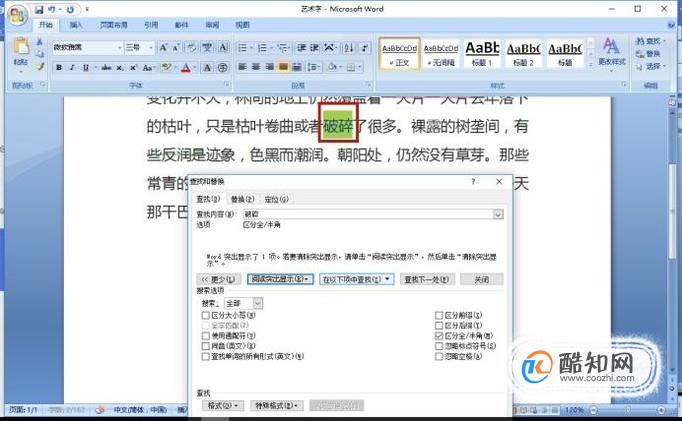Undo the last action

tap(52, 9)
